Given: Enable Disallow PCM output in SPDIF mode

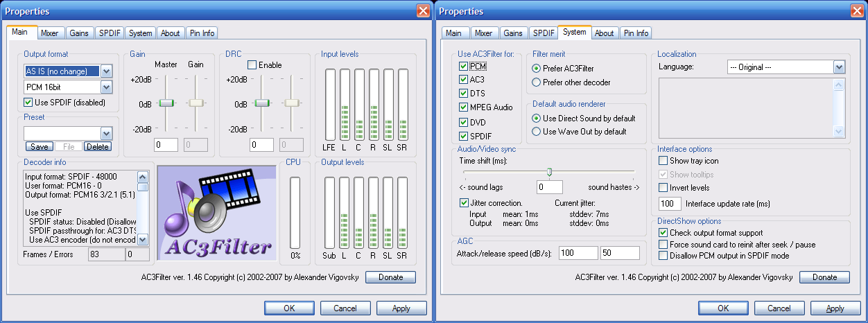Looking at the screenshot, I should click(x=663, y=256).
